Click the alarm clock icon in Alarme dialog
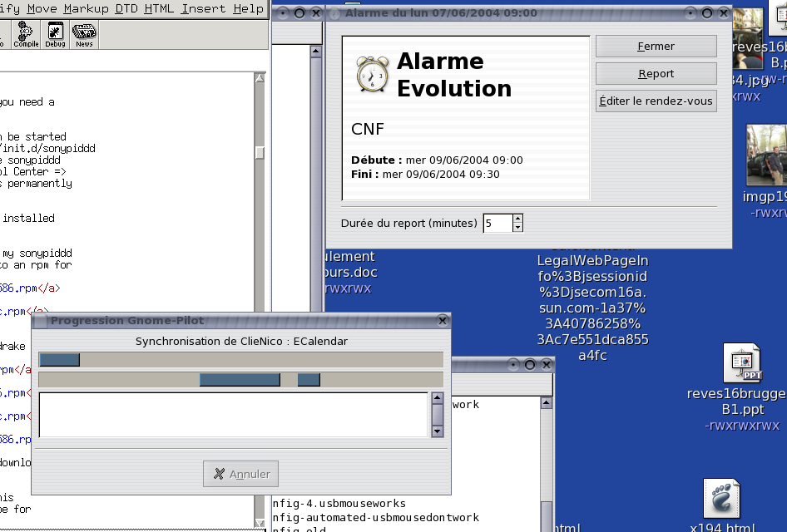787x532 pixels. pos(373,74)
